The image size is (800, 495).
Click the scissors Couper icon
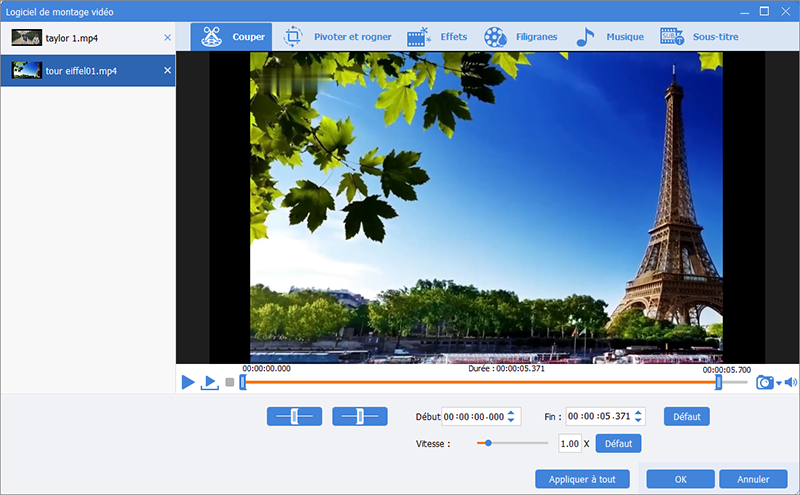(212, 36)
